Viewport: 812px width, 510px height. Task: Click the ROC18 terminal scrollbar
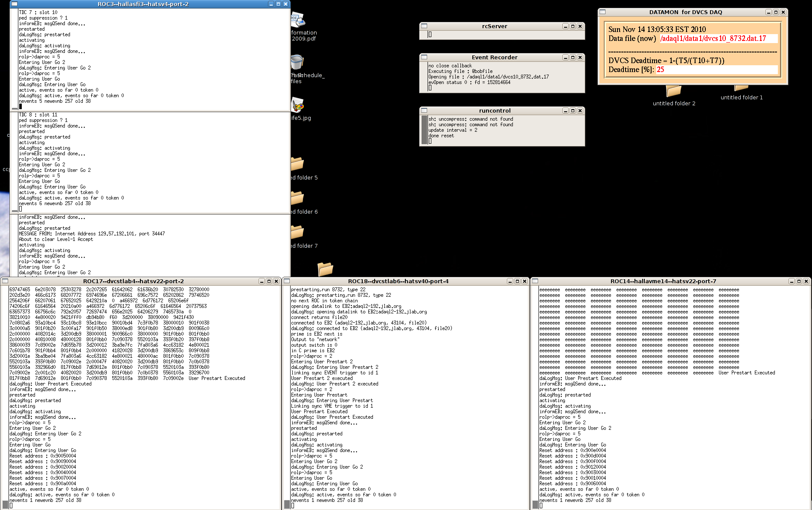point(287,397)
